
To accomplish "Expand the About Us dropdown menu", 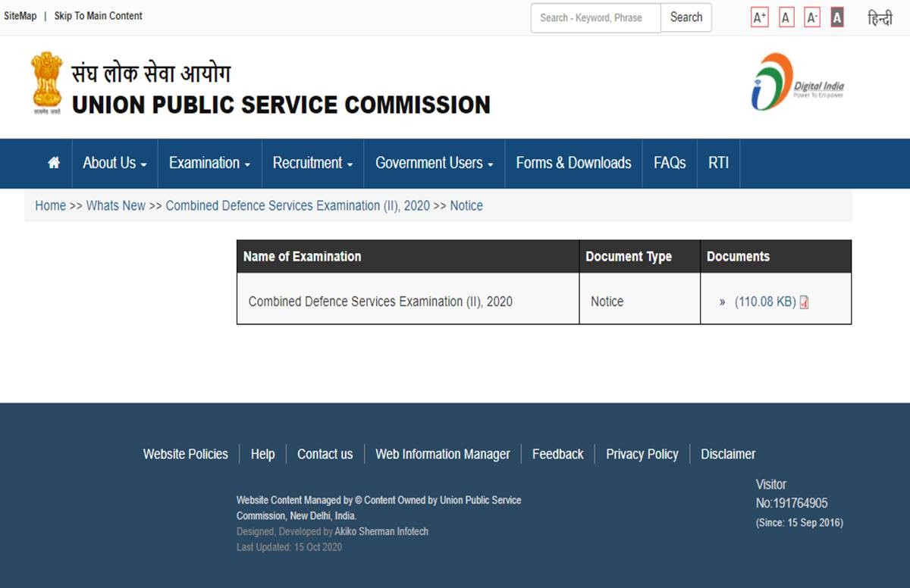I will (115, 163).
